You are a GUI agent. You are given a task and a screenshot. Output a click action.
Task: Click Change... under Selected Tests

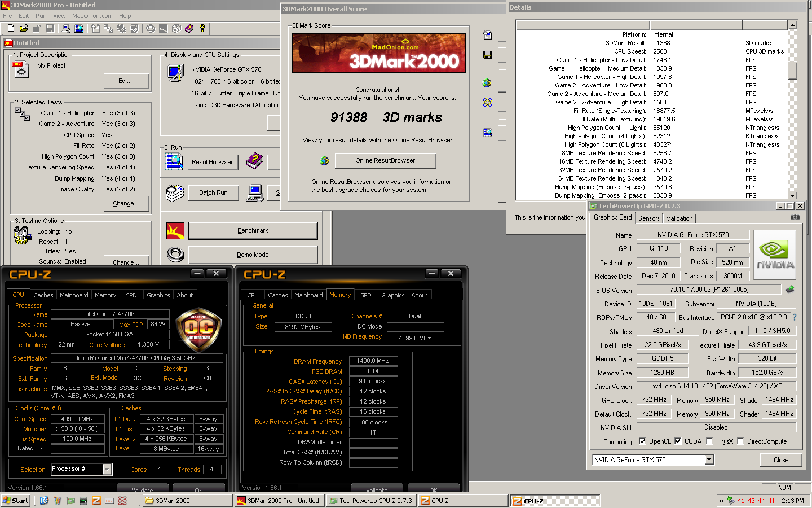tap(126, 204)
